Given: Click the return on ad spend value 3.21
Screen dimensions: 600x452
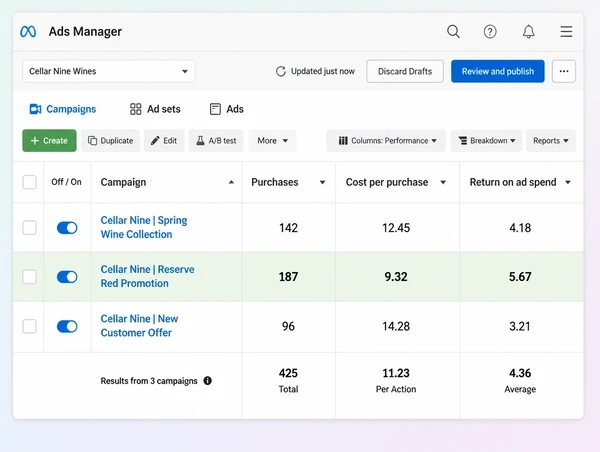Looking at the screenshot, I should 520,326.
